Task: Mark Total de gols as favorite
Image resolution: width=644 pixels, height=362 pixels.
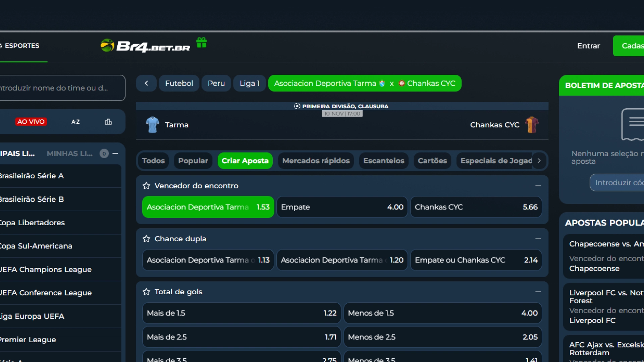Action: (146, 292)
